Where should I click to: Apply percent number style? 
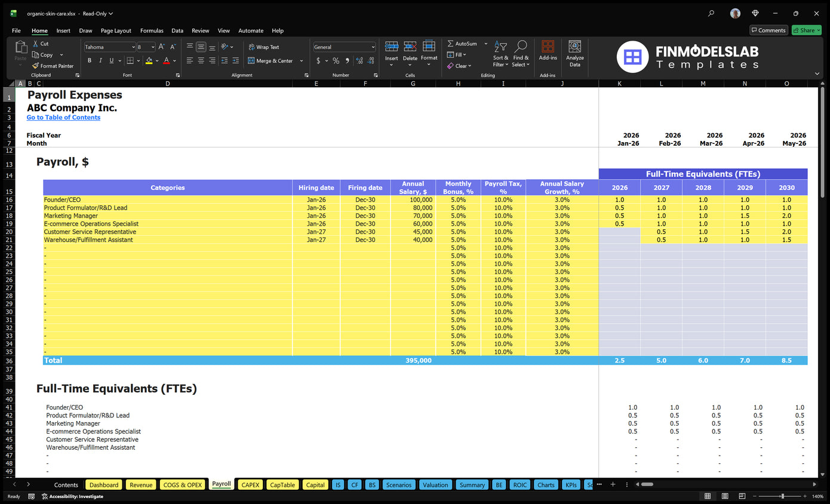tap(336, 60)
